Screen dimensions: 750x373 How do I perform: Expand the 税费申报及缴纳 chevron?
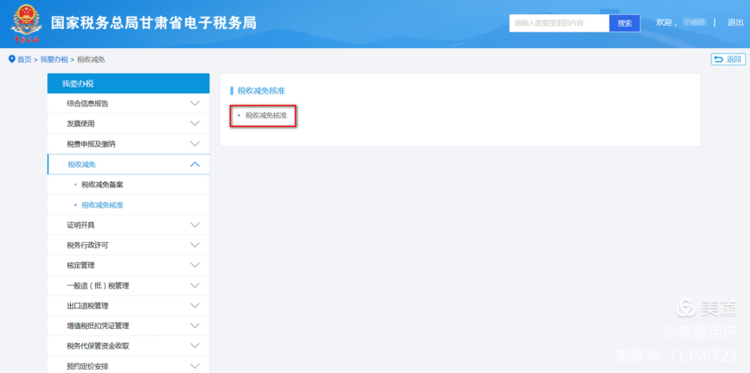tap(195, 144)
